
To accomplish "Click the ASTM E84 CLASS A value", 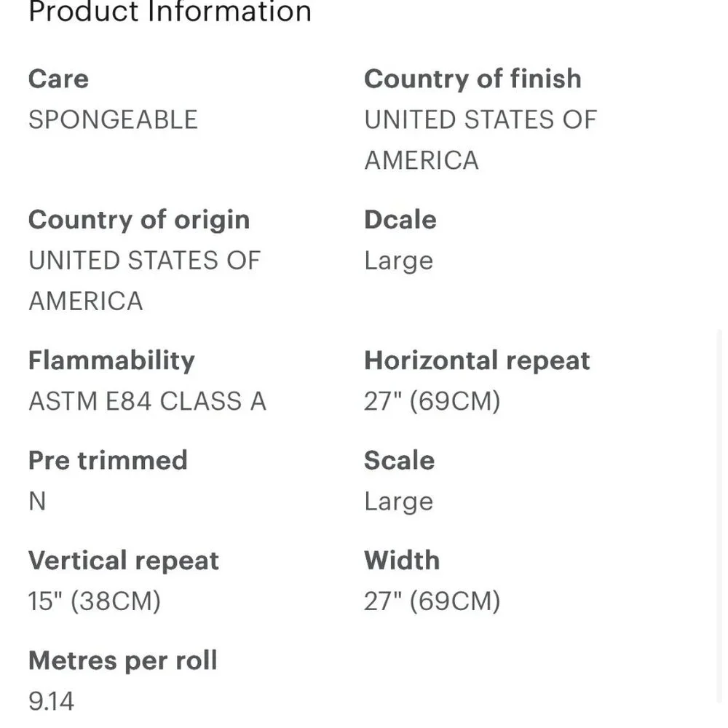I will coord(148,401).
